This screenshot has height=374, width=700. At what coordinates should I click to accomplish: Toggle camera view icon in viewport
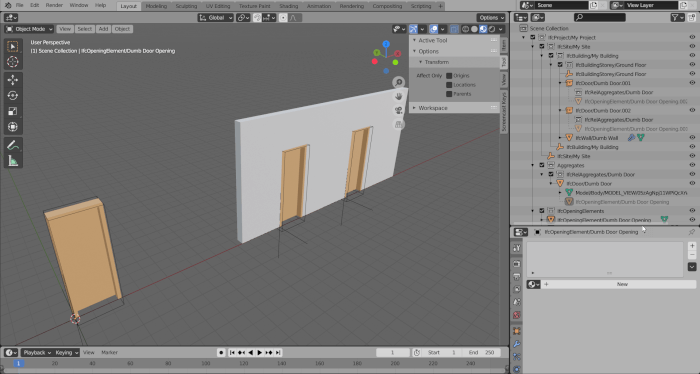[399, 110]
